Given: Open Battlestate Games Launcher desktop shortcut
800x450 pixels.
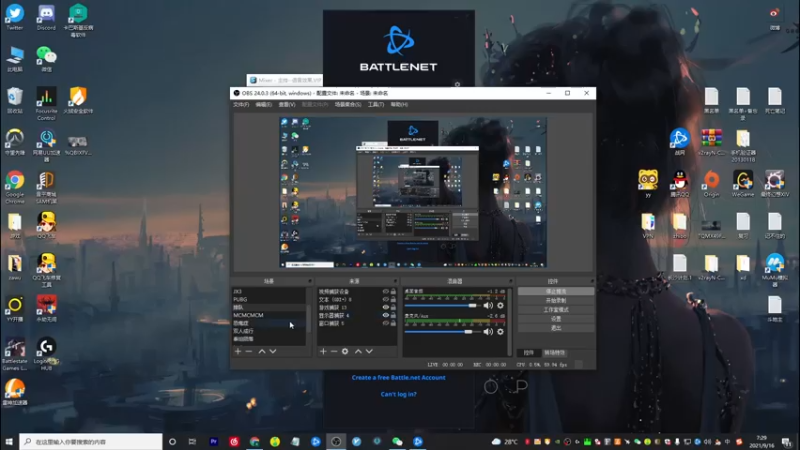Looking at the screenshot, I should (x=15, y=354).
